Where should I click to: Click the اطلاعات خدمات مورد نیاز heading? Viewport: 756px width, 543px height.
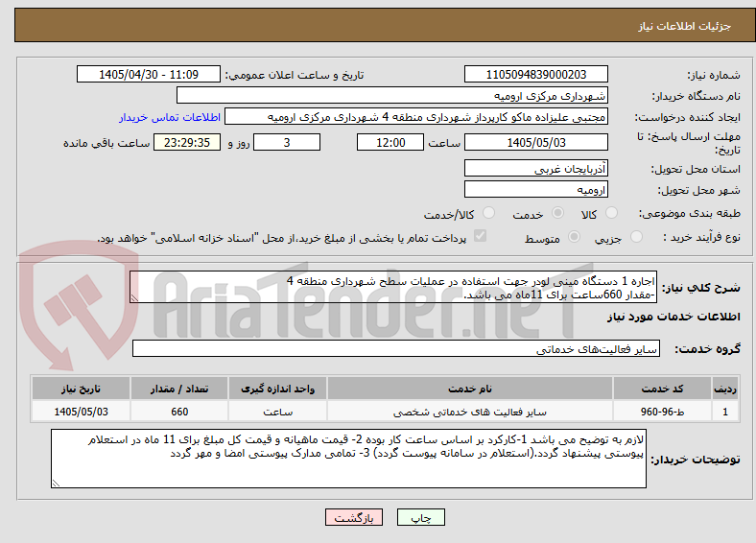click(x=673, y=317)
